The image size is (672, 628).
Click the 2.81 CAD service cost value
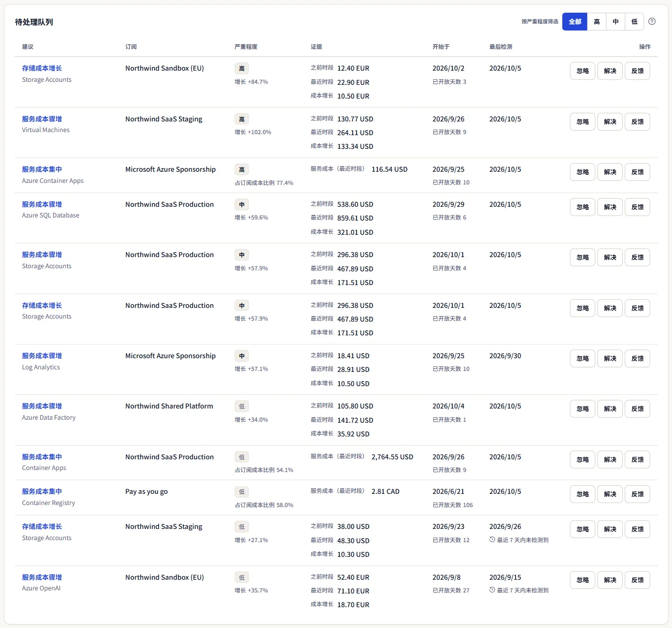point(386,491)
